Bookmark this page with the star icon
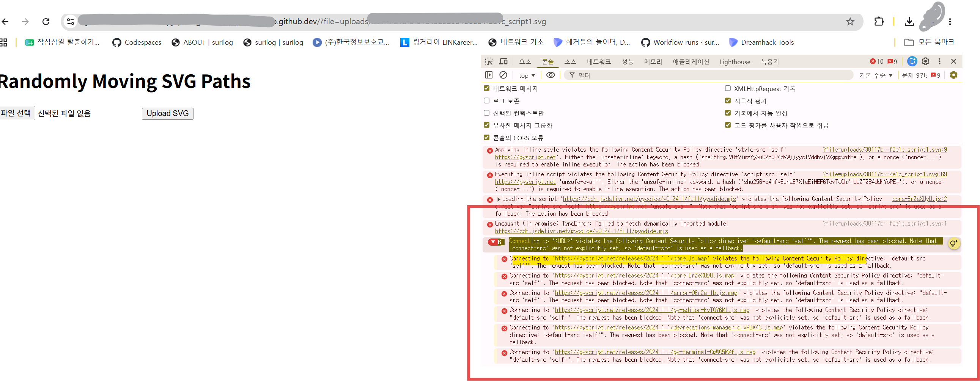The height and width of the screenshot is (381, 980). coord(850,22)
